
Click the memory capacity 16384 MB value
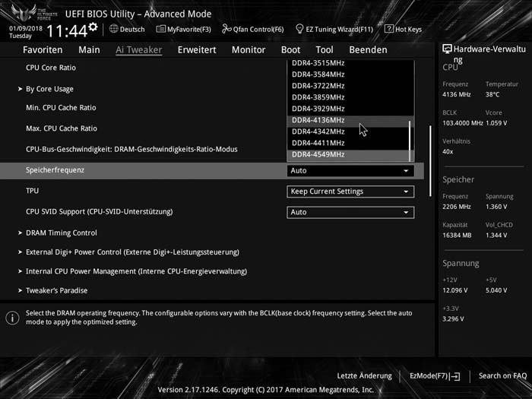457,236
